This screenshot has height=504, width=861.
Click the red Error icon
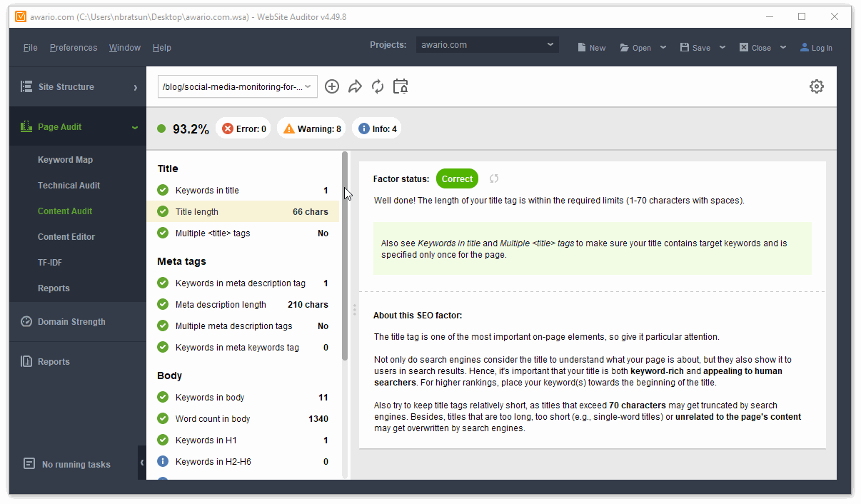(228, 128)
